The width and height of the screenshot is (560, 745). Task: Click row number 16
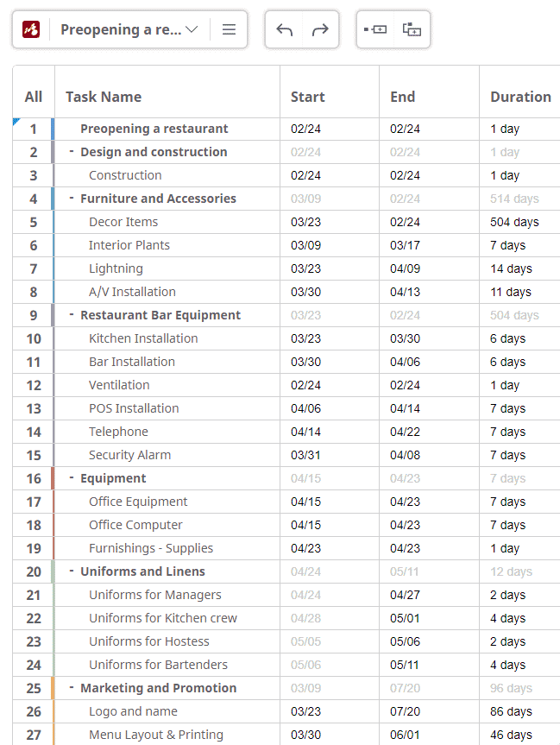point(34,478)
